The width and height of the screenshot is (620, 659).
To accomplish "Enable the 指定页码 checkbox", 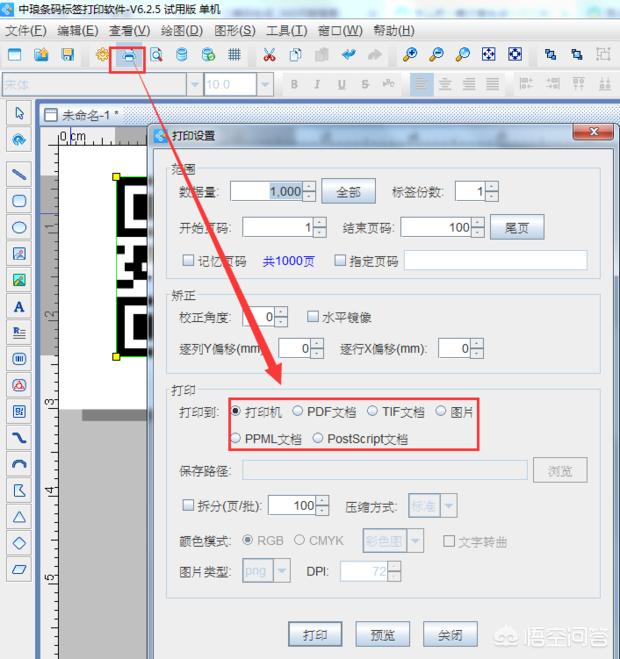I will pyautogui.click(x=340, y=261).
